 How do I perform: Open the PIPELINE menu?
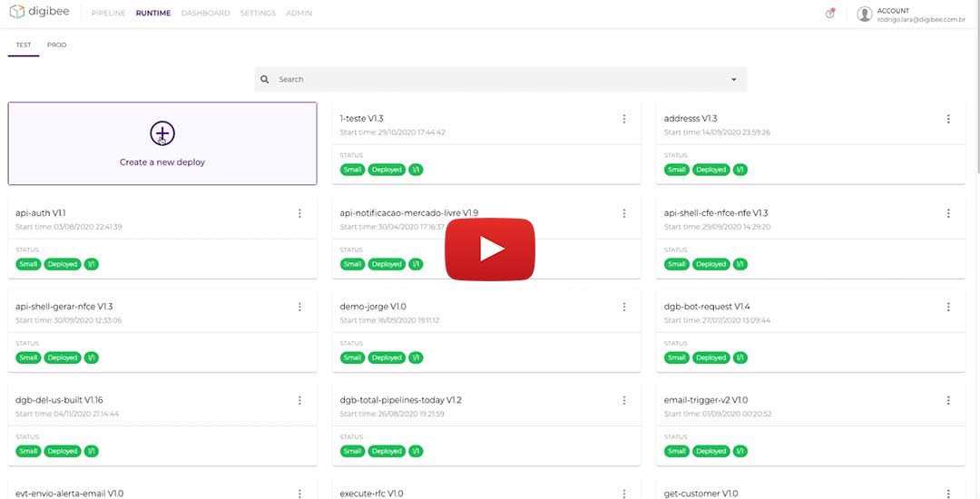108,13
